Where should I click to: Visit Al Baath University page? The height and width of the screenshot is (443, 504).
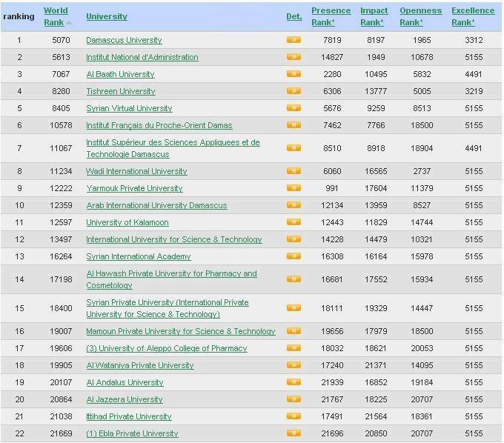121,74
